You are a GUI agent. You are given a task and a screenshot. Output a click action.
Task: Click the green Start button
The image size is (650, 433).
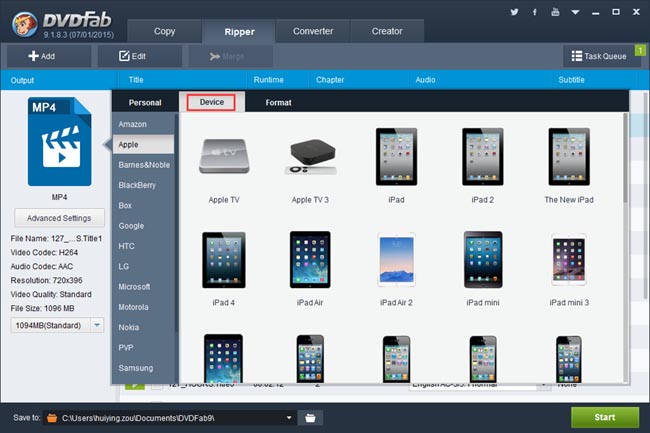coord(605,417)
